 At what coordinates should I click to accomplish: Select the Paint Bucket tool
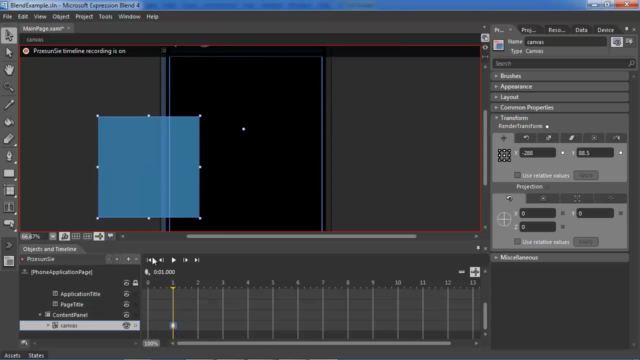click(x=9, y=122)
